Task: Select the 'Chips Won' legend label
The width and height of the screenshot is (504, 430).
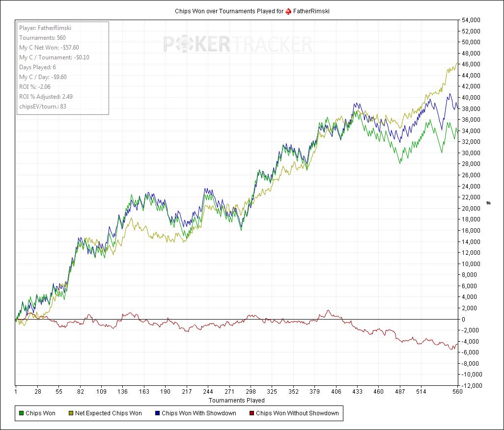Action: click(x=40, y=413)
